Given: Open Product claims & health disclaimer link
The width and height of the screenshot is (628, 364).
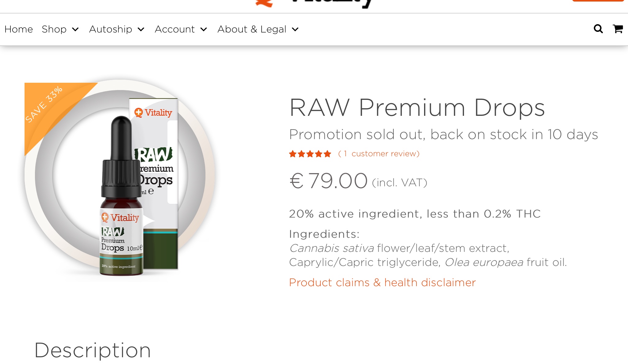Looking at the screenshot, I should click(382, 282).
